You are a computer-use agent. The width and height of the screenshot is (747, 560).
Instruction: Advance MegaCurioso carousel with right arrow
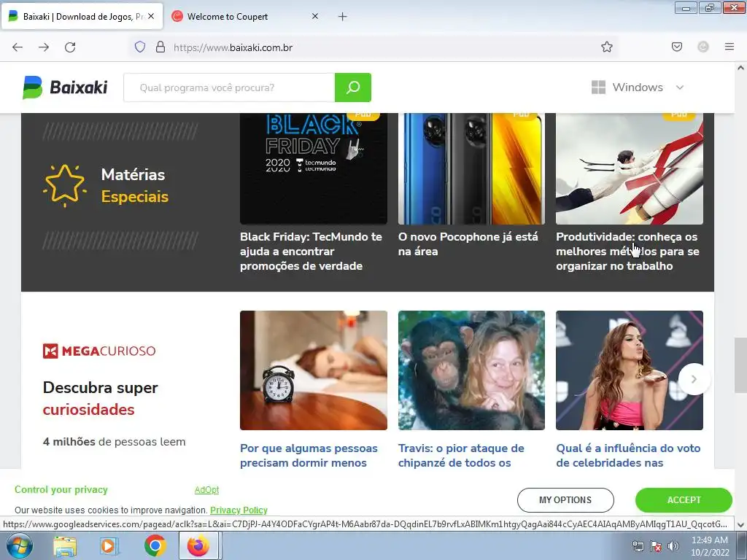[694, 379]
